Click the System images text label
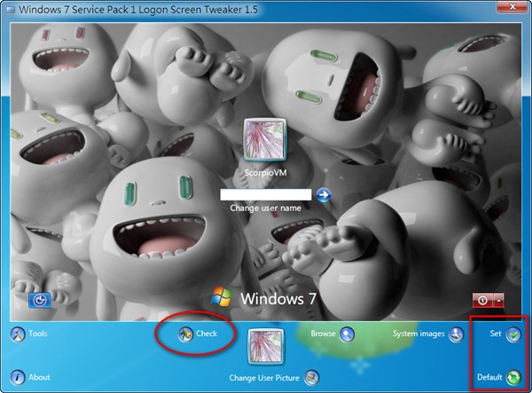 419,334
